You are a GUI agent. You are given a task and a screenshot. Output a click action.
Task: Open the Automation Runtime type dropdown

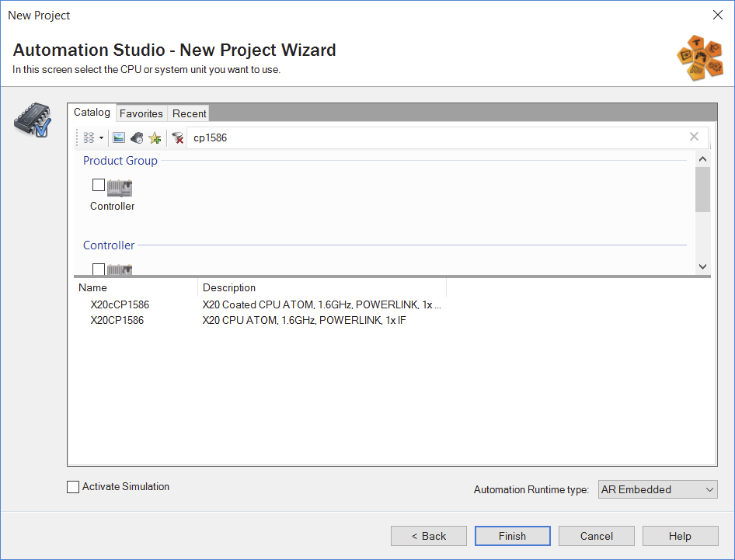pyautogui.click(x=657, y=489)
